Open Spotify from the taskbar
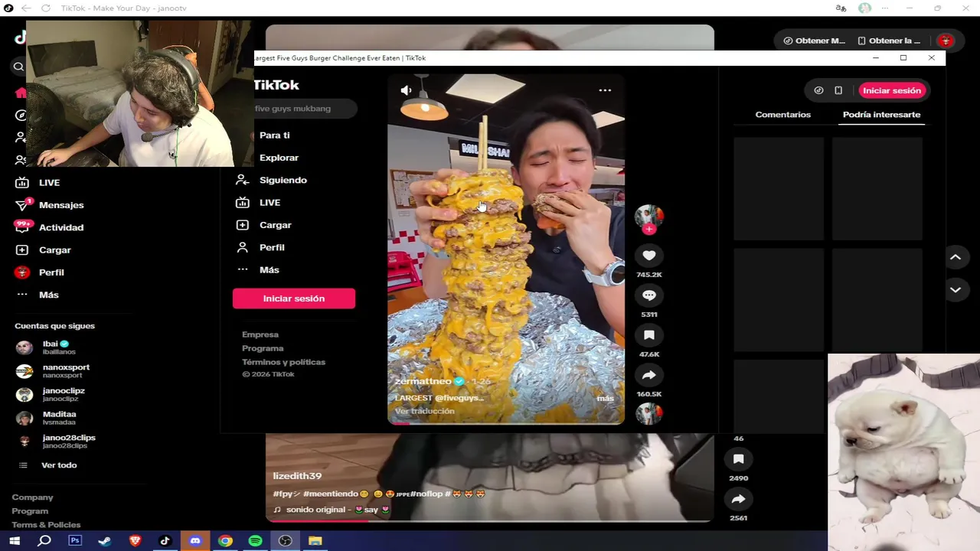 (x=255, y=541)
